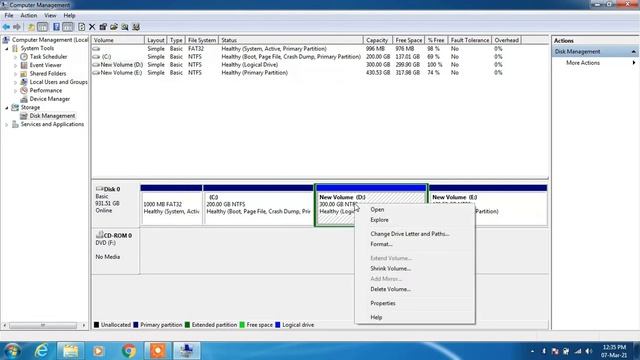Screen dimensions: 640x360
Task: Select Performance in the tree
Action: [x=46, y=91]
